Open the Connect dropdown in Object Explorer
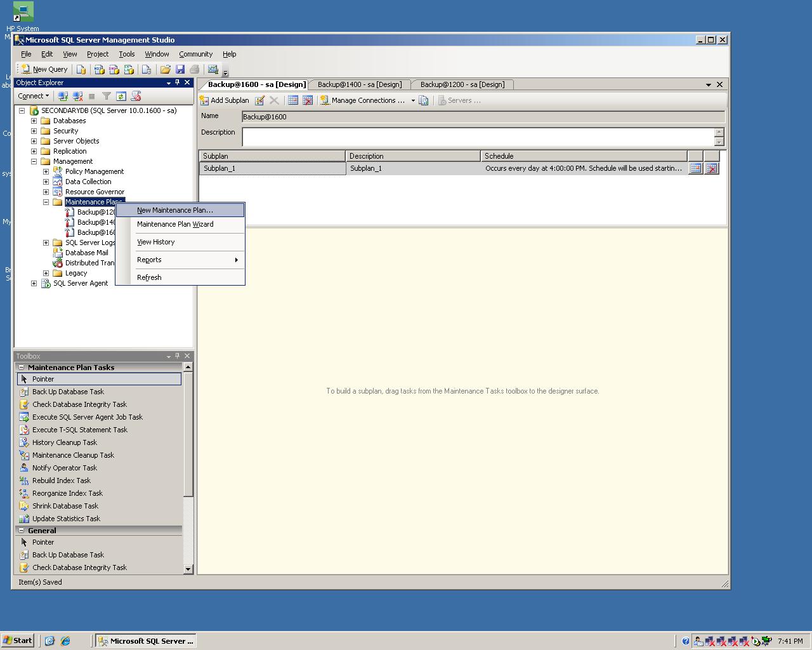The image size is (812, 650). 34,96
